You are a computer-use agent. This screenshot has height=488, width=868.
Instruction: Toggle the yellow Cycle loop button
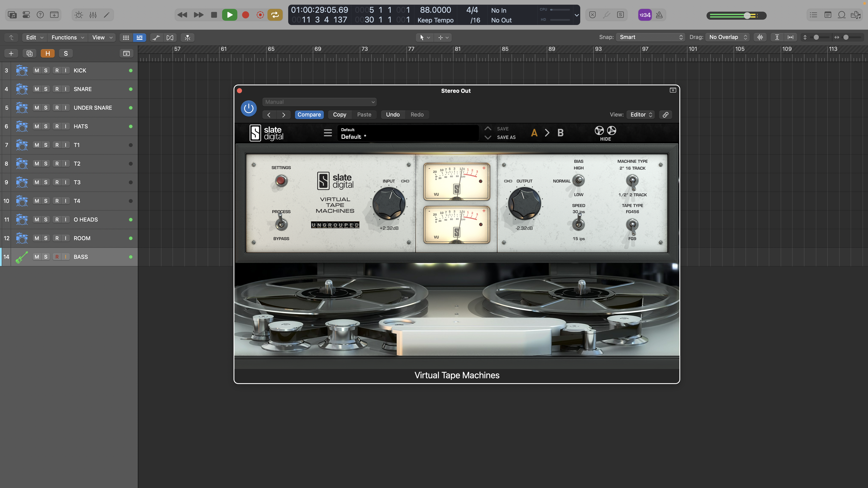pos(275,15)
